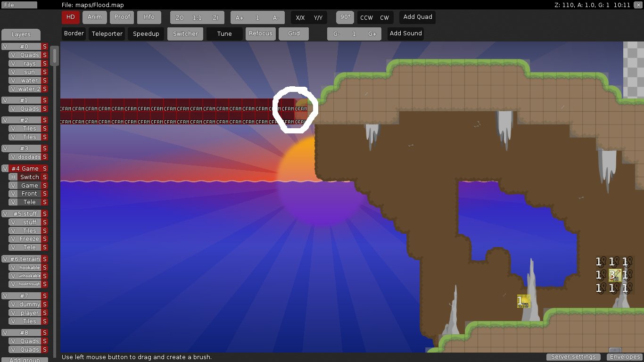644x362 pixels.
Task: Open the File menu
Action: pos(19,5)
